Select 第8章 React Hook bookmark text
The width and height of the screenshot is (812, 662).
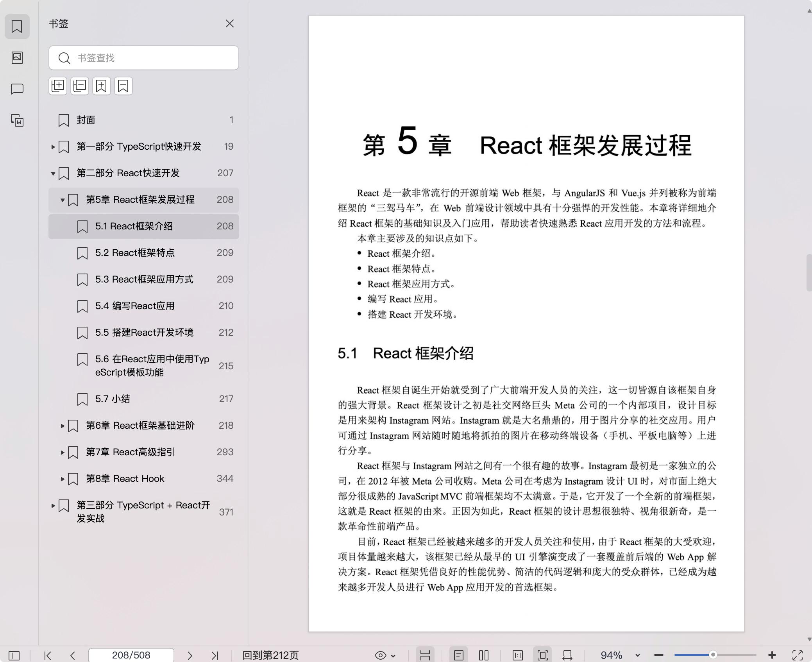[x=125, y=479]
